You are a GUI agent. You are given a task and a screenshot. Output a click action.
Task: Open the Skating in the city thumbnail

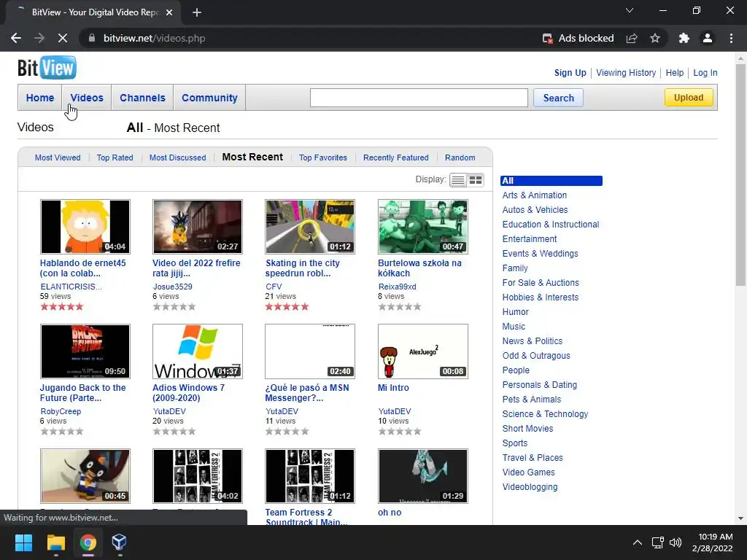tap(310, 227)
